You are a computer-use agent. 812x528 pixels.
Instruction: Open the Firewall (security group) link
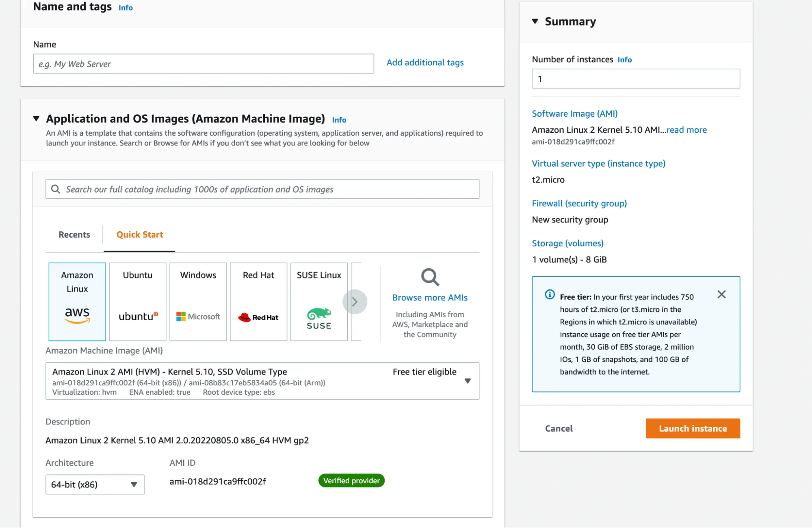[579, 203]
